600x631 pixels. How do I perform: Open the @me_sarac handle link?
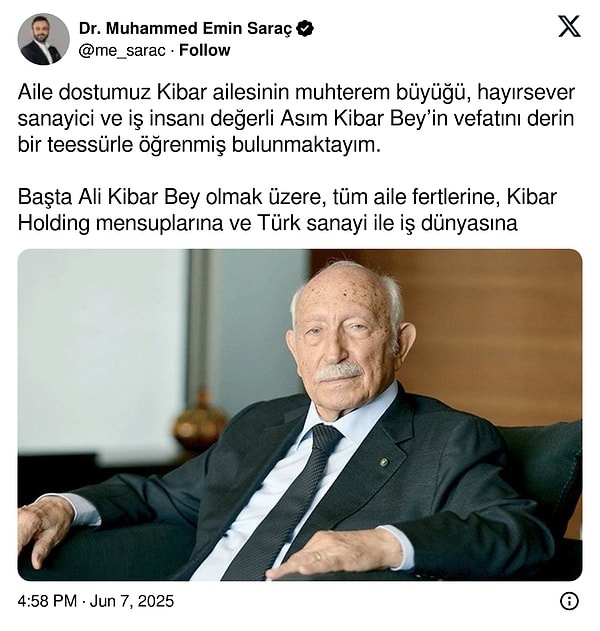pyautogui.click(x=122, y=51)
